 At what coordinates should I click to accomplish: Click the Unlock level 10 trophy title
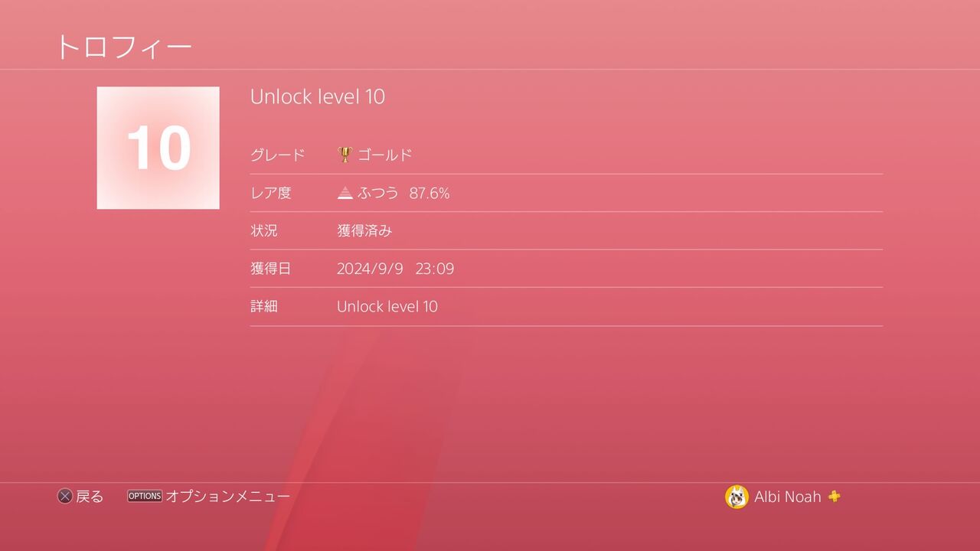coord(318,96)
